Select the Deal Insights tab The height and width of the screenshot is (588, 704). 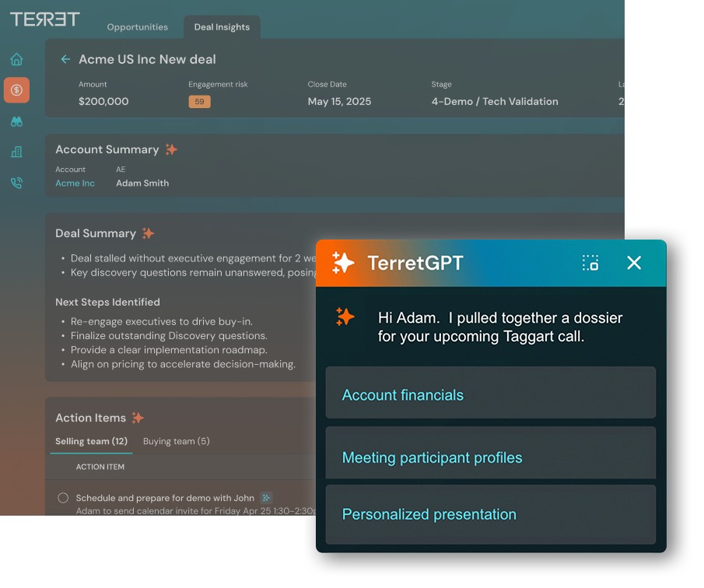click(222, 27)
